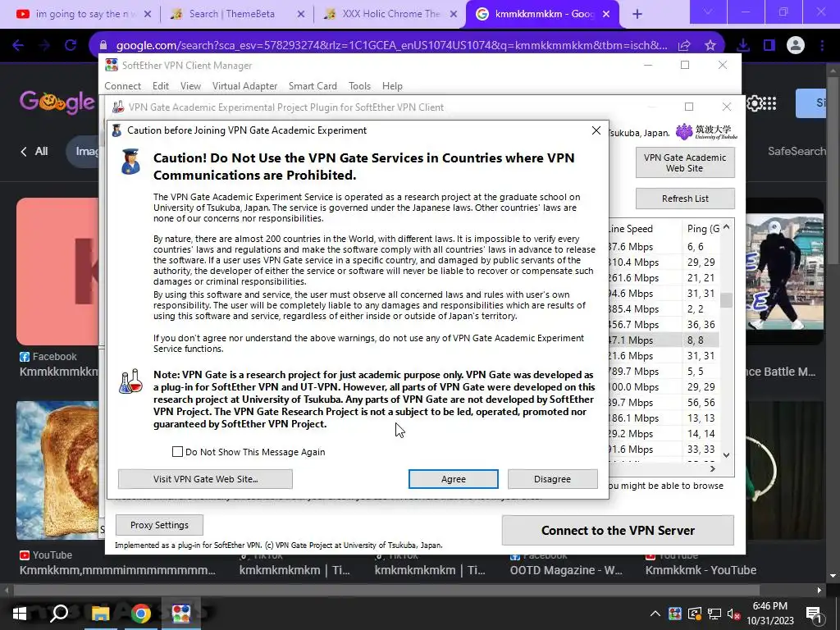Viewport: 840px width, 630px height.
Task: Open the dancing person image thumbnail
Action: 784,272
